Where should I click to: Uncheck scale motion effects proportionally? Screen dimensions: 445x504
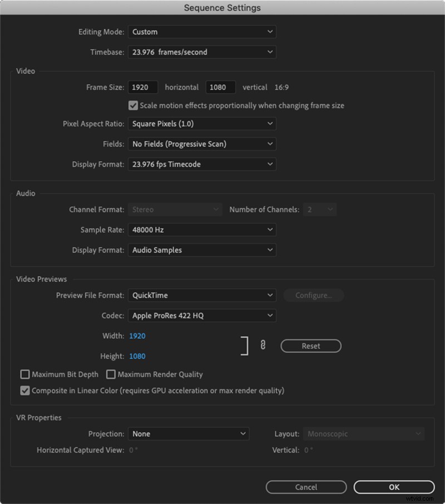(x=133, y=105)
